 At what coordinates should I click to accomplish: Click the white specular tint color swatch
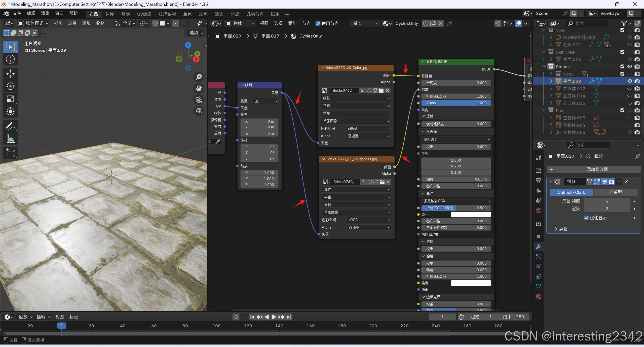click(471, 215)
